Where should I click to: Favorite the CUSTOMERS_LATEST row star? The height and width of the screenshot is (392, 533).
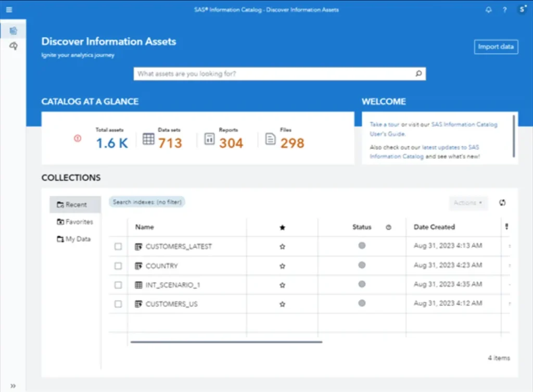coord(282,246)
